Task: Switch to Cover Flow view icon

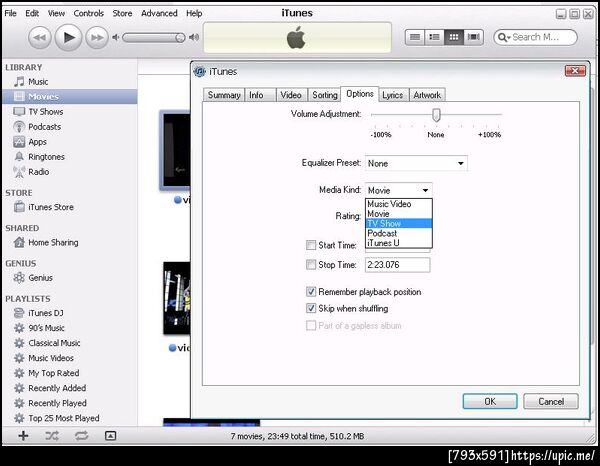Action: (474, 37)
